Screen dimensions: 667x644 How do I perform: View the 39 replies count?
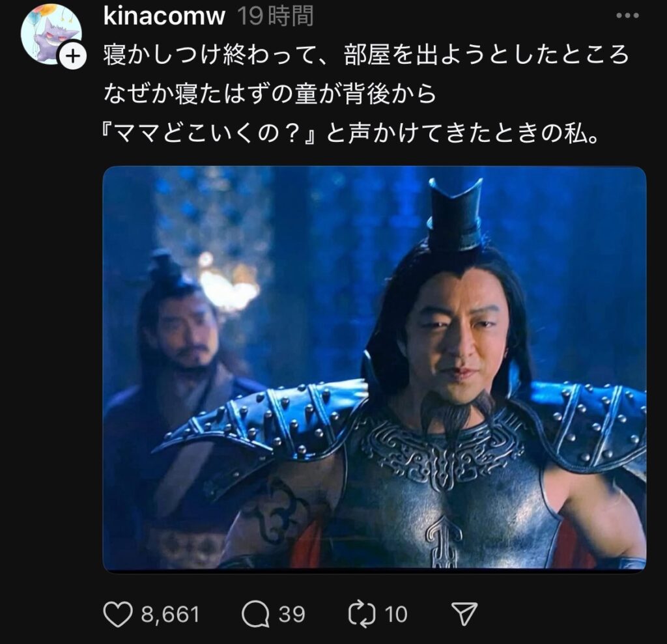(292, 615)
